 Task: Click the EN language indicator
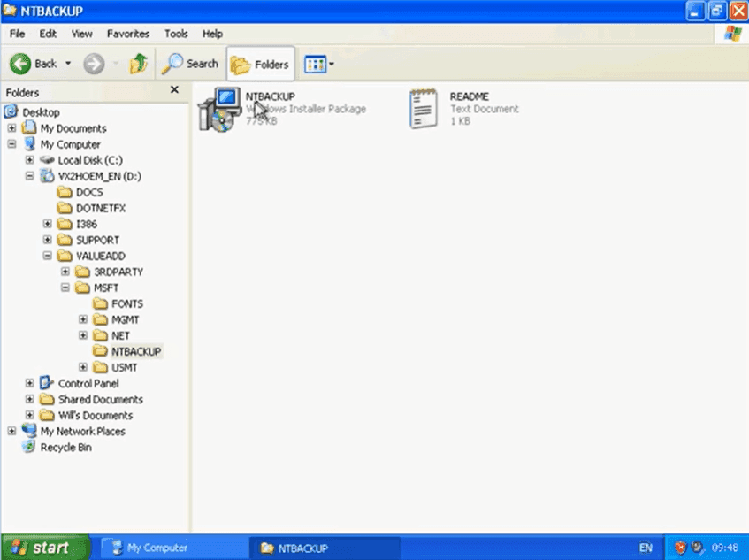click(646, 548)
